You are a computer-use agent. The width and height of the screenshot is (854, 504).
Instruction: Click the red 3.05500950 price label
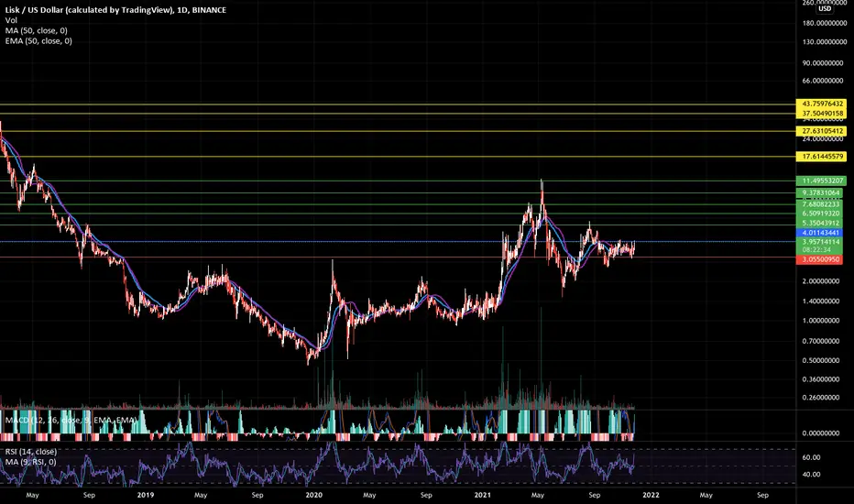tap(821, 259)
